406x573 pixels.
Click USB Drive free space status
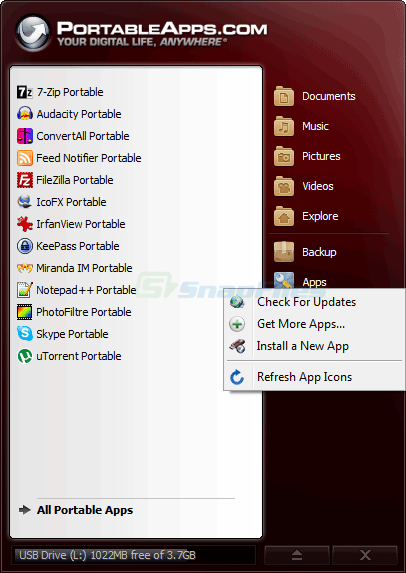pos(133,555)
